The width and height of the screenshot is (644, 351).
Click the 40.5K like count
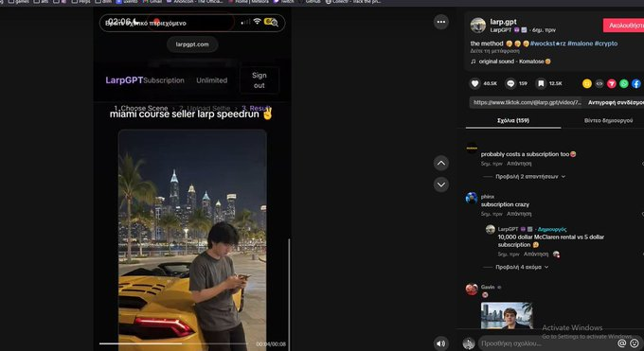(x=490, y=83)
